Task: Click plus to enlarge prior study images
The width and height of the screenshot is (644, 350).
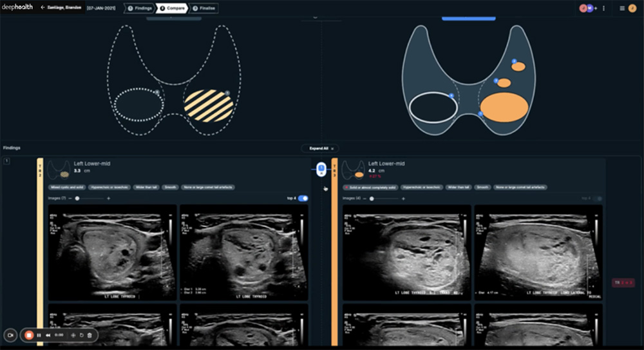Action: [x=108, y=199]
